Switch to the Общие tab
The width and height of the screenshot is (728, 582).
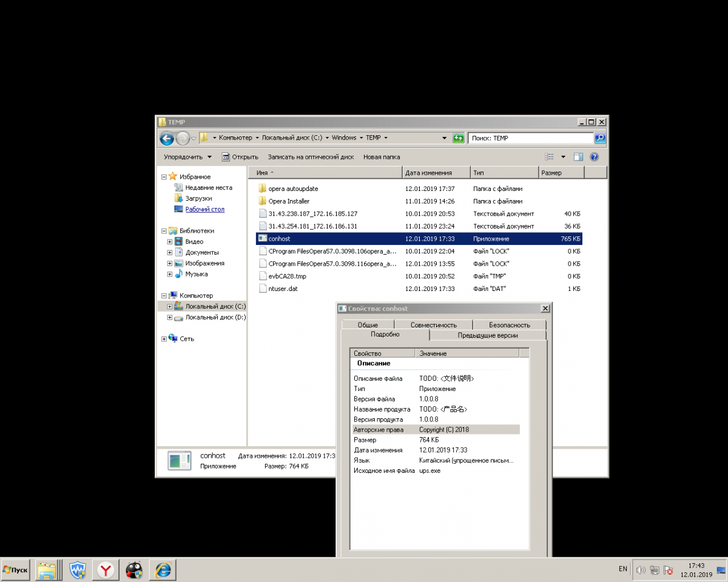pyautogui.click(x=368, y=325)
